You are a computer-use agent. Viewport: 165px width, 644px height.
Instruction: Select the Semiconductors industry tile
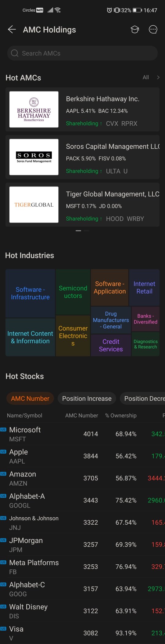click(73, 292)
